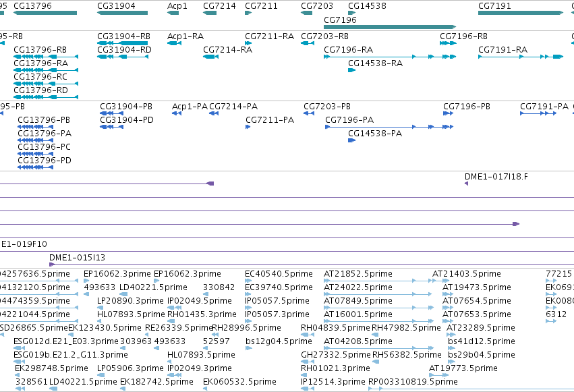Select the CG7196 gene bar

pyautogui.click(x=390, y=27)
